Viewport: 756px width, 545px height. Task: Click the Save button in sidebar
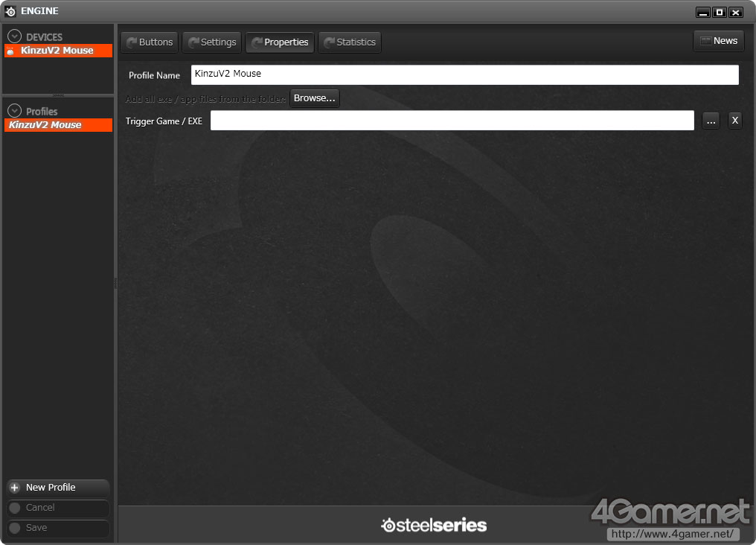coord(58,528)
